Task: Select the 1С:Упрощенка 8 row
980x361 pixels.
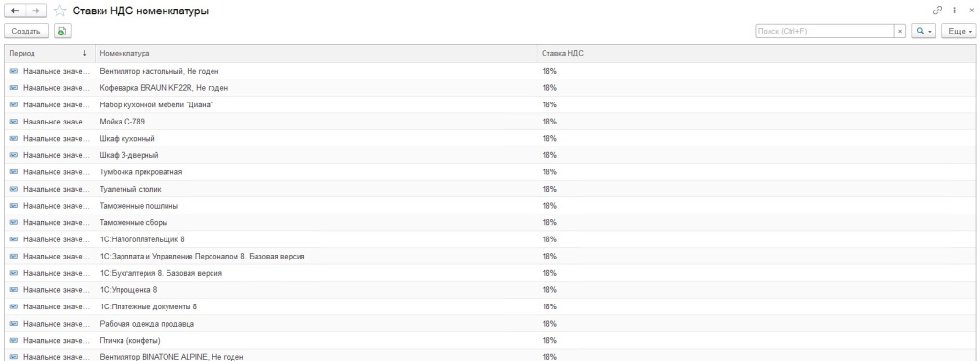Action: coord(490,290)
